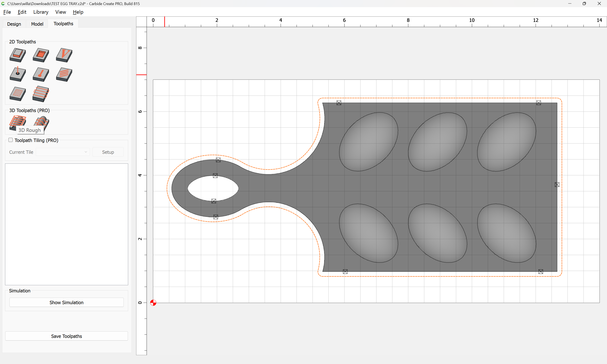Open the View menu
Image resolution: width=607 pixels, height=364 pixels.
pyautogui.click(x=61, y=12)
